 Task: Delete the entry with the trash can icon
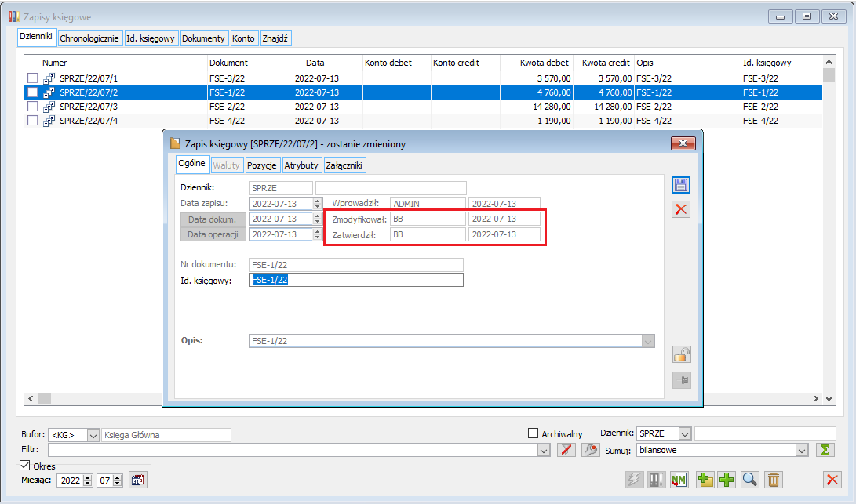773,480
